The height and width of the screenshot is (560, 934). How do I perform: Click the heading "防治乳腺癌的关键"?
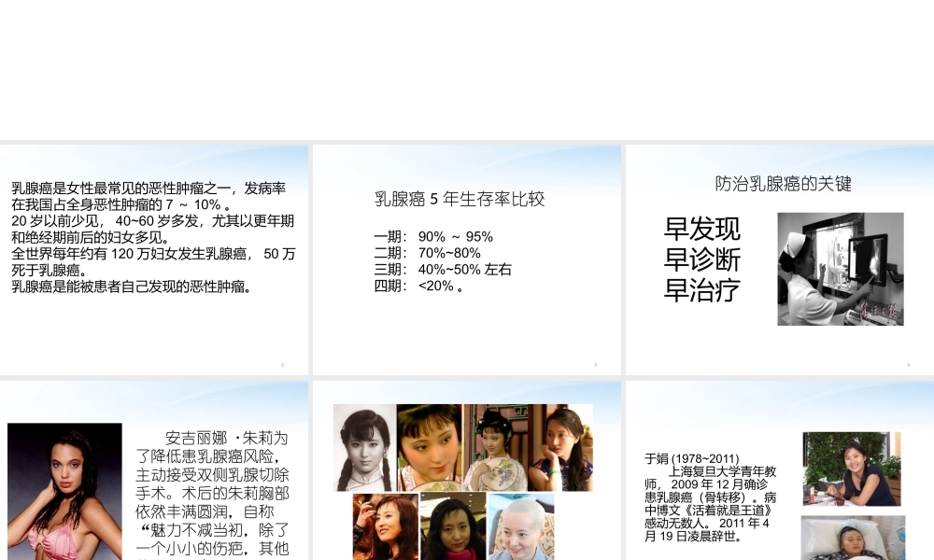click(784, 184)
